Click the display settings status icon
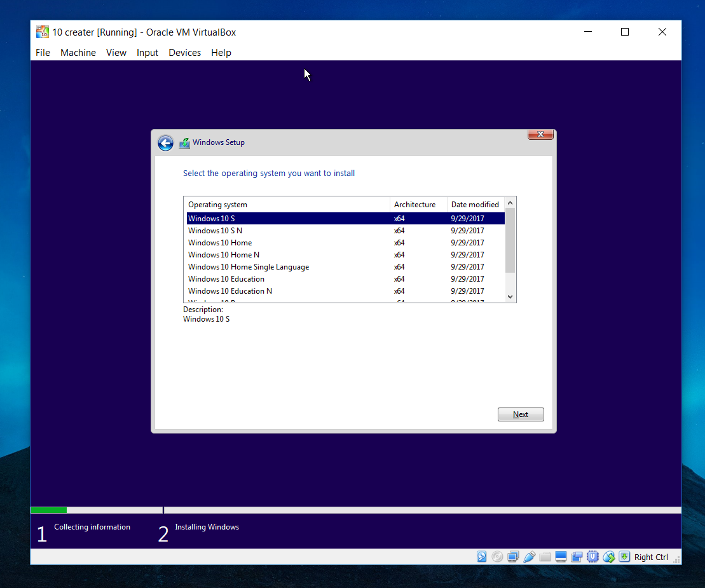Screen dimensions: 705x588 click(x=561, y=557)
